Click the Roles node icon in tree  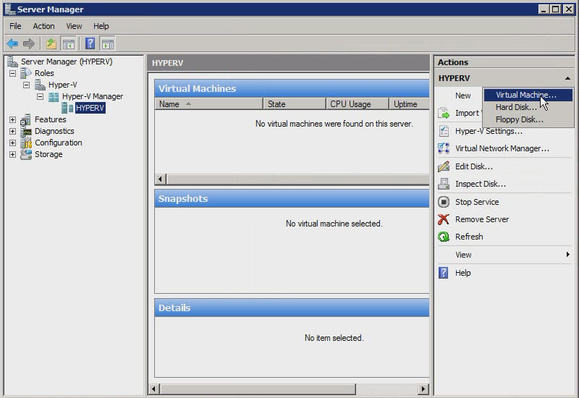[x=26, y=73]
